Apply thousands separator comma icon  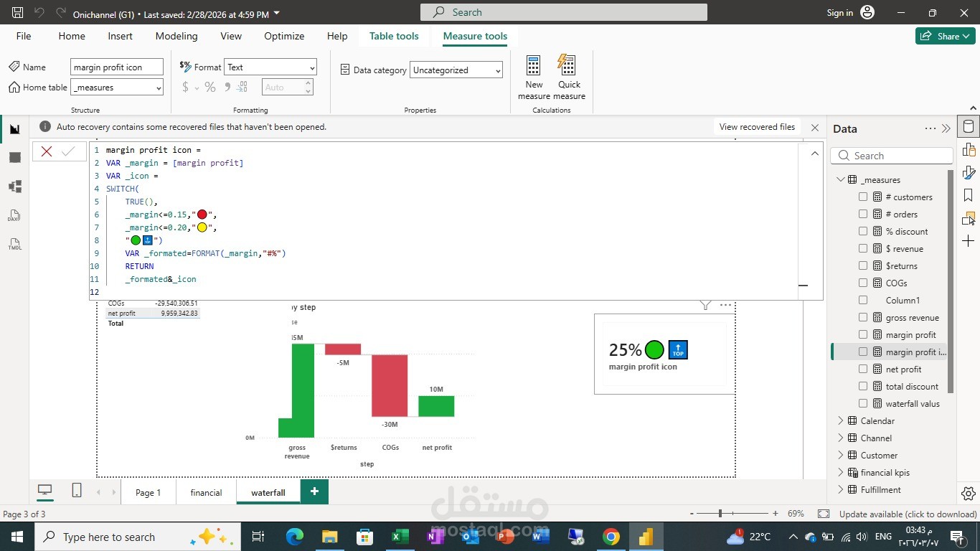227,87
